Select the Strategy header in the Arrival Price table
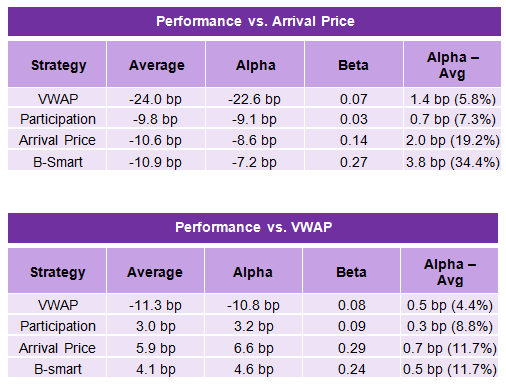Image resolution: width=506 pixels, height=391 pixels. (x=57, y=64)
